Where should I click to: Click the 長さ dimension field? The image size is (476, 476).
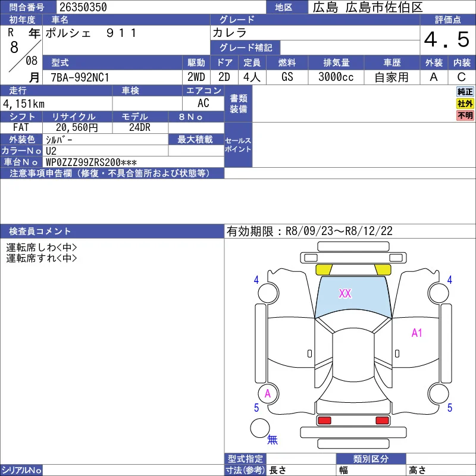(x=302, y=470)
